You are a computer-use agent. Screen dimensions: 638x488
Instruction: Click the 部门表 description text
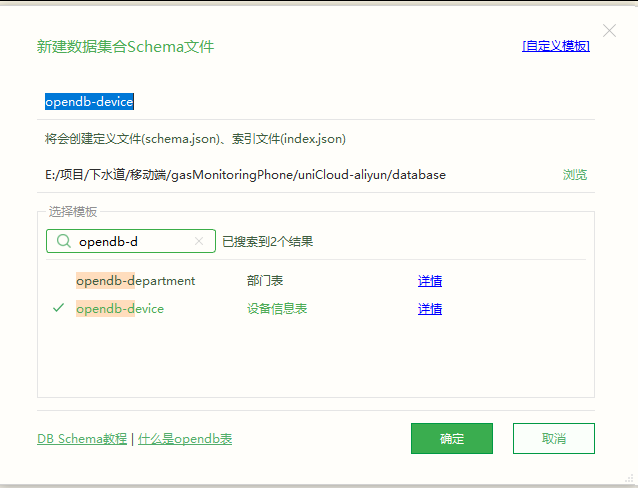(265, 281)
